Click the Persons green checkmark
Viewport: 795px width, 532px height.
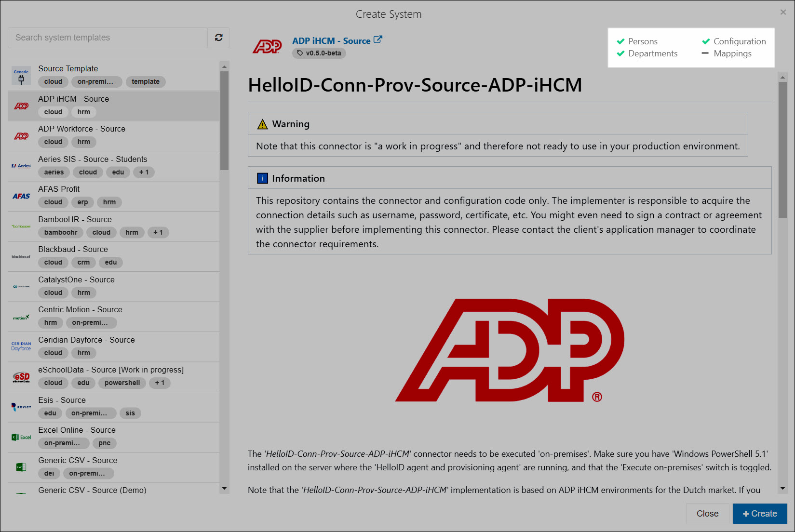pos(620,41)
